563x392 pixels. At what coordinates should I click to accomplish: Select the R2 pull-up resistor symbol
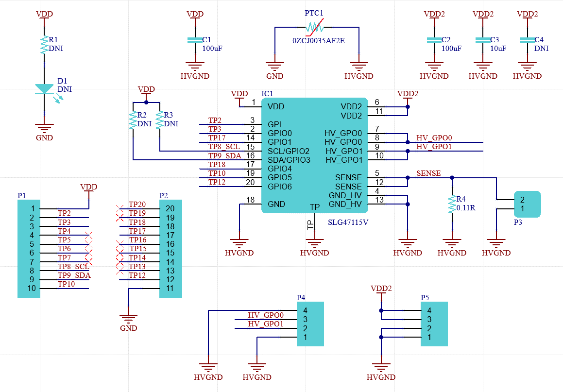click(x=133, y=120)
